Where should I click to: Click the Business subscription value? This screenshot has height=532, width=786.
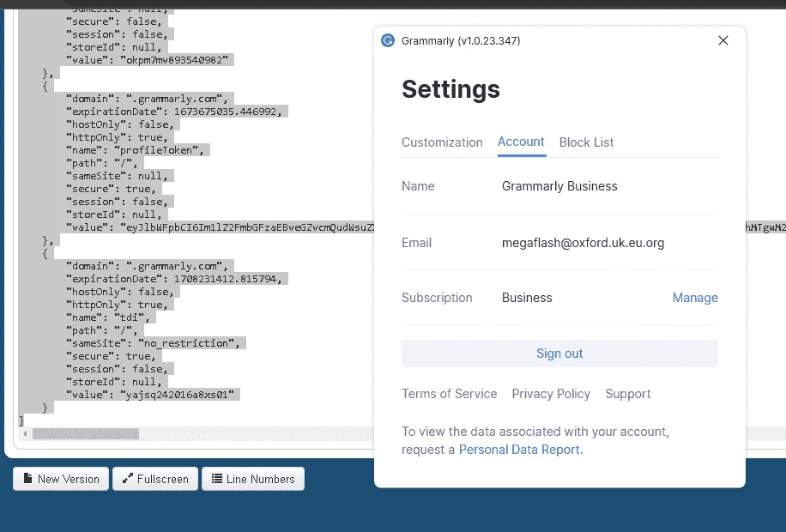point(527,298)
